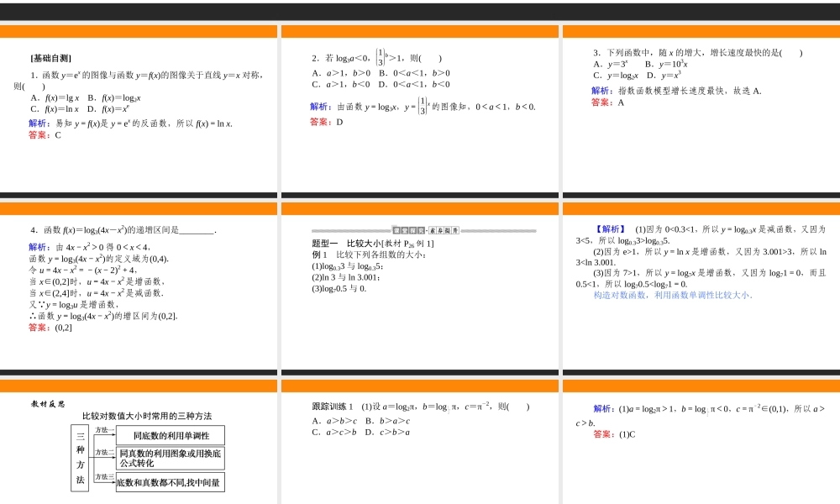Click the box 同底数的利用单调性
The image size is (840, 504).
171,435
